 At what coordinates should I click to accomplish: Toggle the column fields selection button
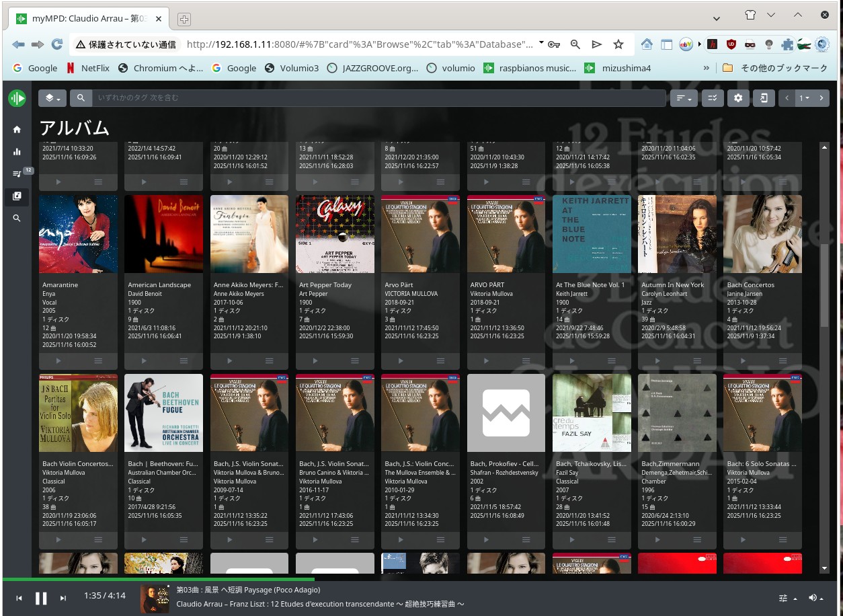(x=713, y=98)
